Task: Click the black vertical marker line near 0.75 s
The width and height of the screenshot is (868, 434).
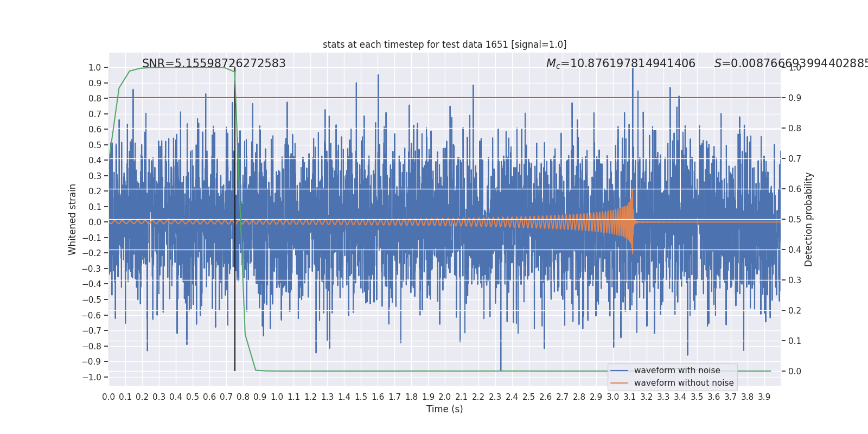Action: click(x=235, y=219)
